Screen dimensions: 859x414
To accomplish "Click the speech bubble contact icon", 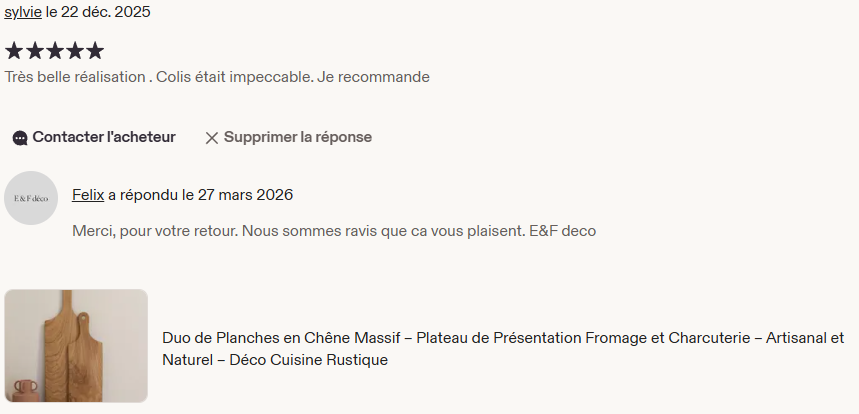I will coord(20,138).
